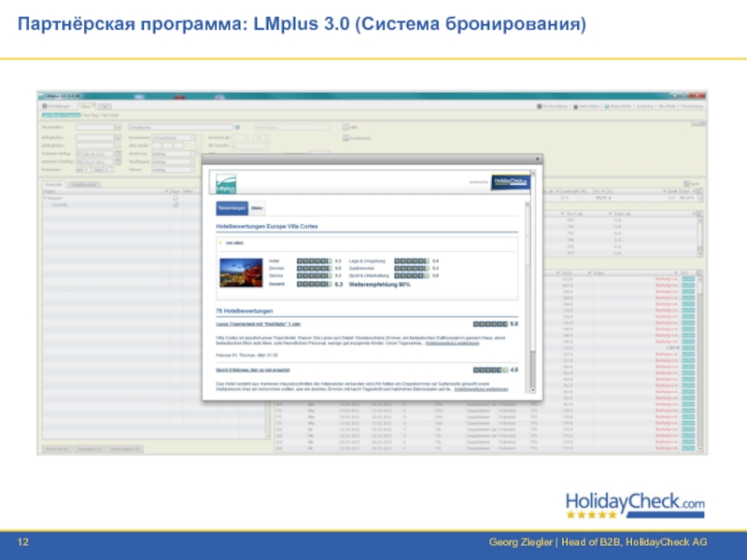The width and height of the screenshot is (747, 560).
Task: Click the 'Hotelbewertungen Europe Villa Cortes' heading
Action: (x=267, y=226)
